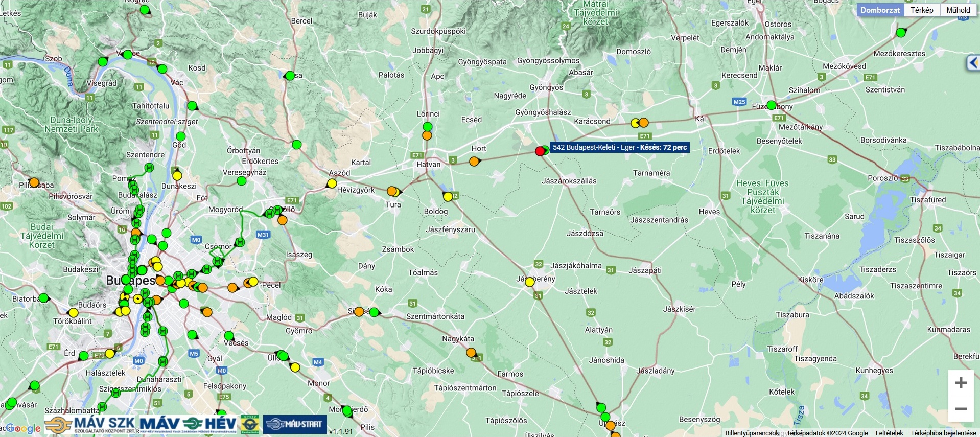Screen dimensions: 980x437
Task: Select the yellow train marker at Dunakeszi
Action: [177, 175]
